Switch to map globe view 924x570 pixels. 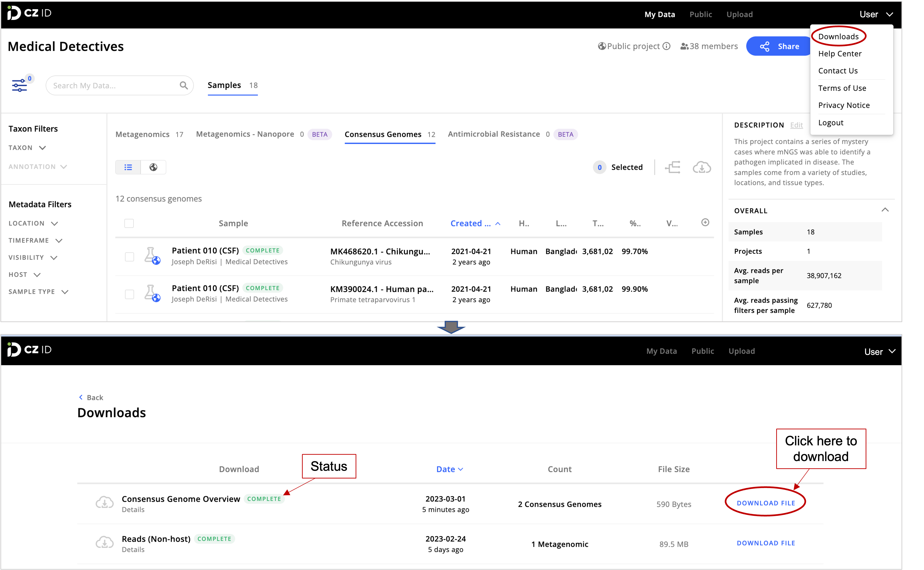pos(153,167)
